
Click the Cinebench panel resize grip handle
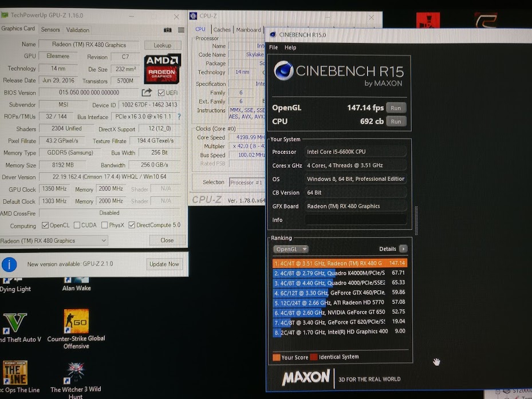[416, 220]
